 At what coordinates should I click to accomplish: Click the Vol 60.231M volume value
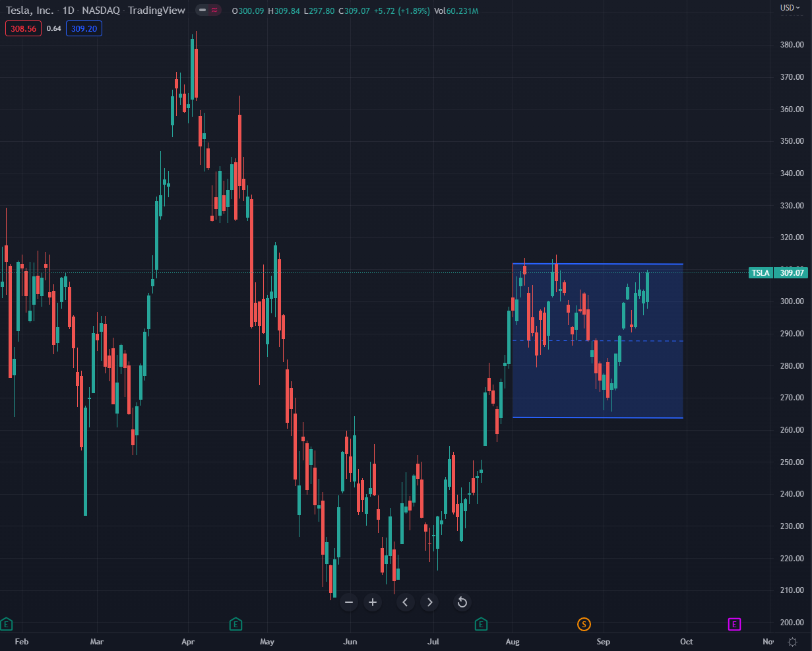click(x=456, y=11)
